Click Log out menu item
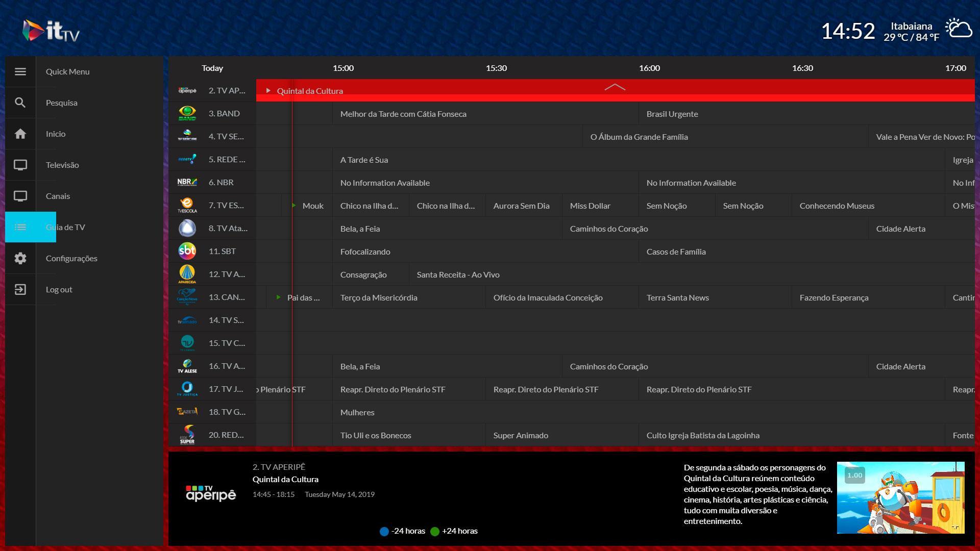Screen dimensions: 980x551 click(x=59, y=289)
